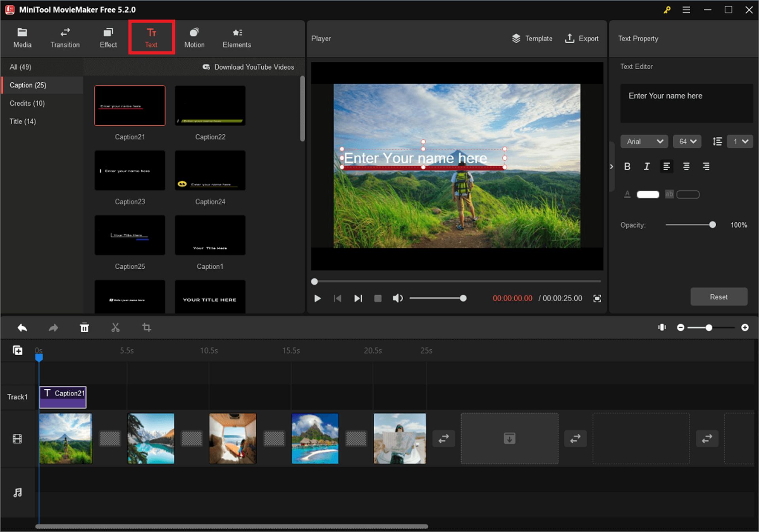
Task: Open the Transition panel
Action: point(65,38)
